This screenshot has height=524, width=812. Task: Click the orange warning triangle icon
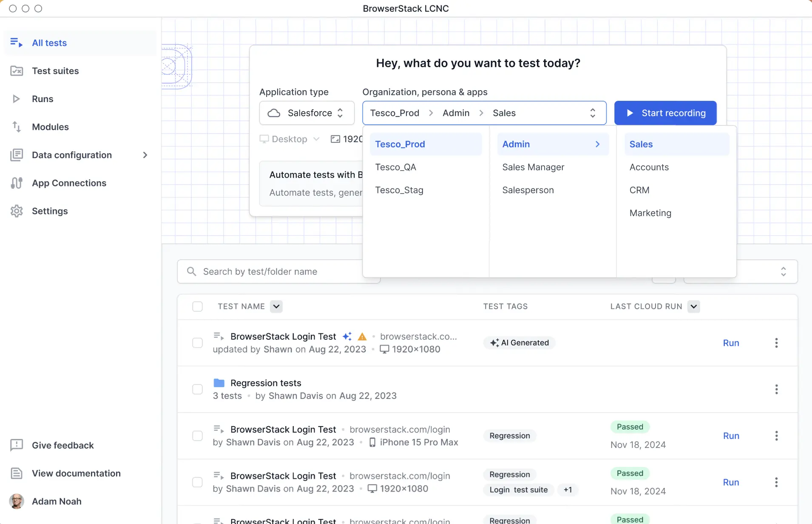[x=362, y=337]
